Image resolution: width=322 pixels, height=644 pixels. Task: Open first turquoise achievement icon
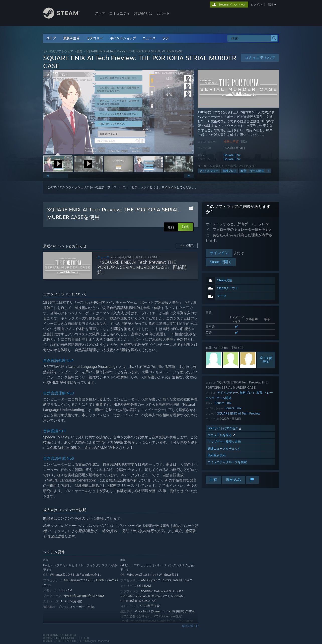214,360
